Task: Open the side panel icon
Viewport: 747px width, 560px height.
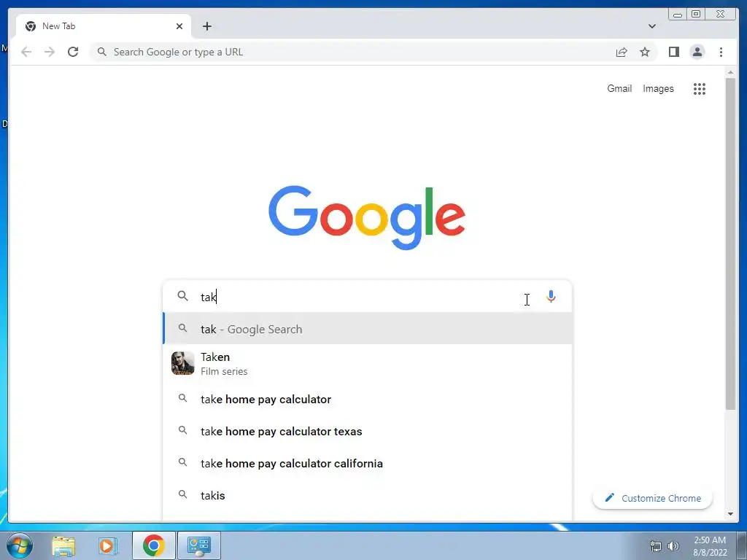Action: click(673, 52)
